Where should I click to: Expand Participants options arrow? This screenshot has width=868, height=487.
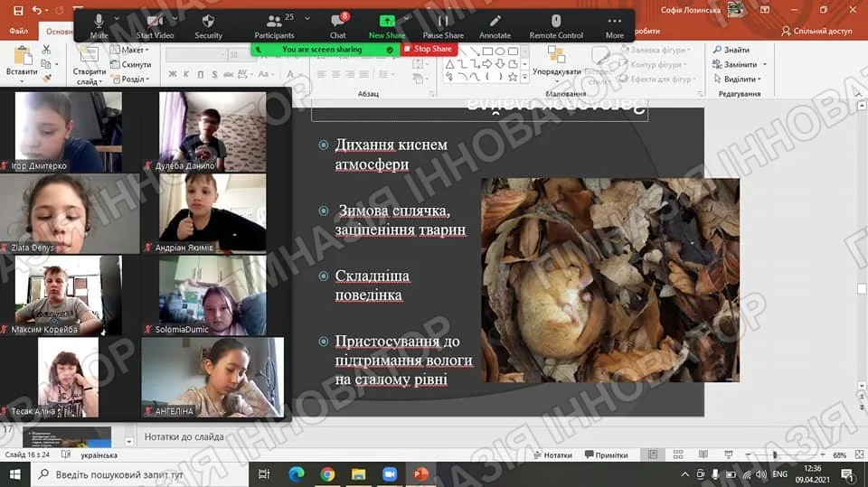pos(307,19)
